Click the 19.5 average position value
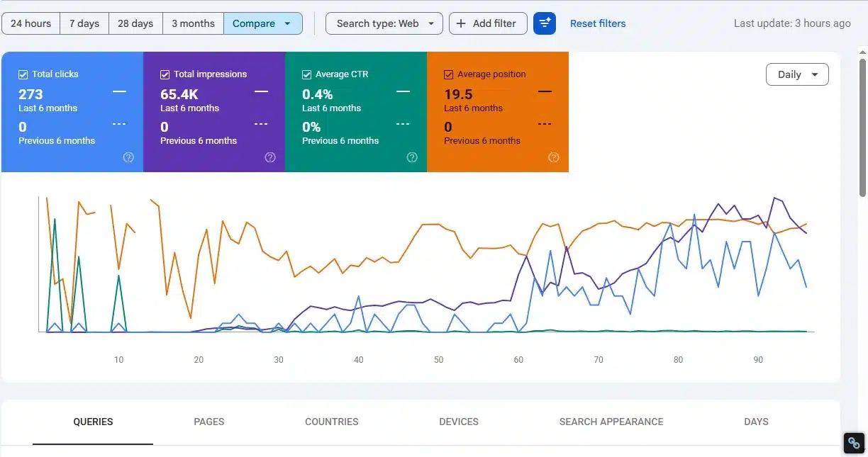This screenshot has width=868, height=457. click(458, 94)
